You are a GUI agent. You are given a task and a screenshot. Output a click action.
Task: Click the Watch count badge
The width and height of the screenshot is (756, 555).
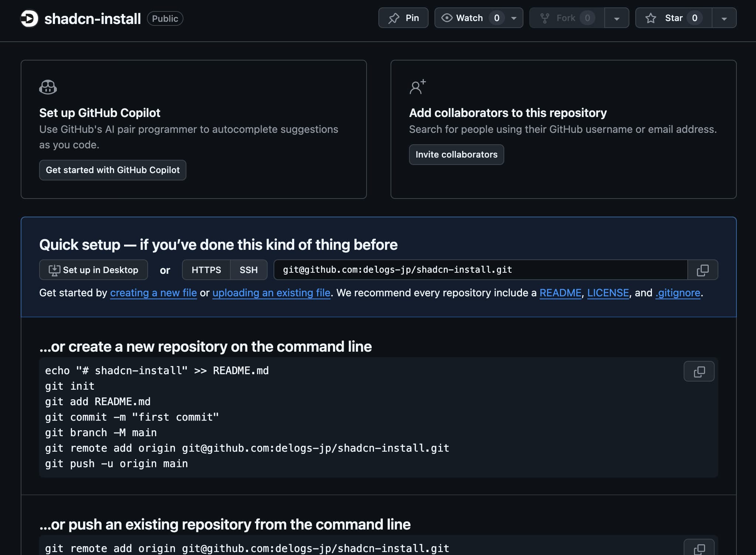point(497,18)
